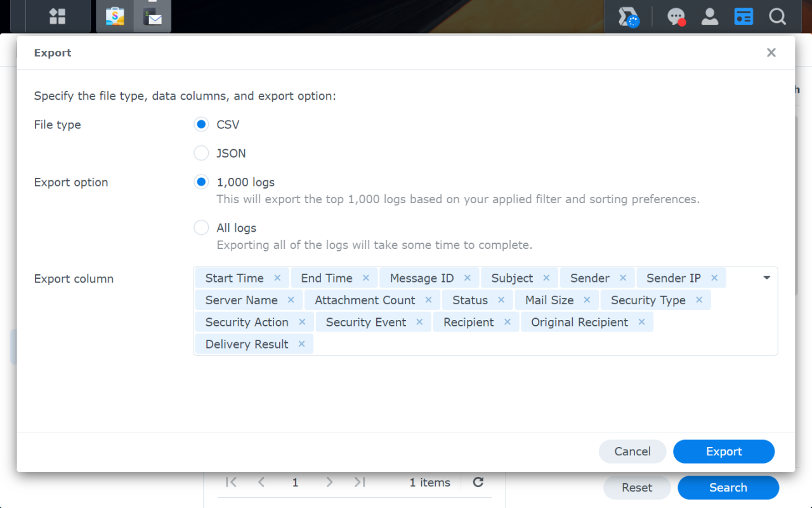The image size is (812, 508).
Task: Open Package Center from the taskbar
Action: 115,17
